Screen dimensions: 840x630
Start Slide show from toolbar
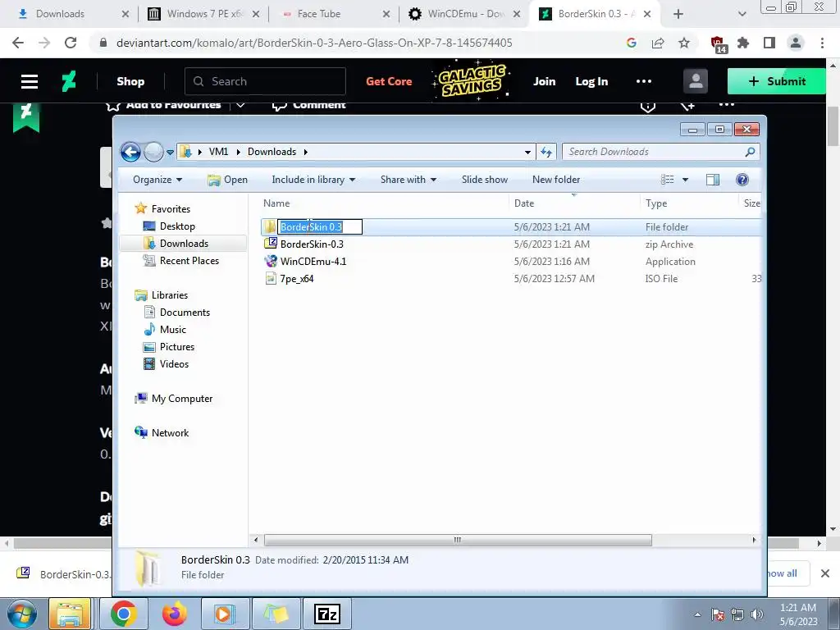point(484,180)
